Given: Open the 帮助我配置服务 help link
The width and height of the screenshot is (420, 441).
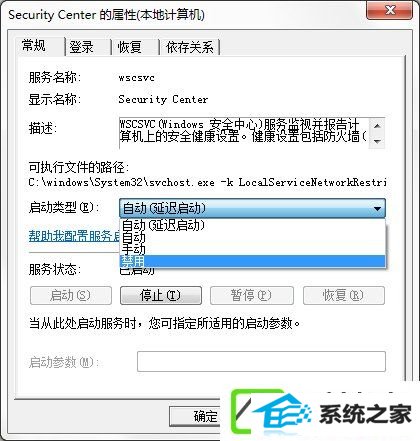Looking at the screenshot, I should (74, 236).
